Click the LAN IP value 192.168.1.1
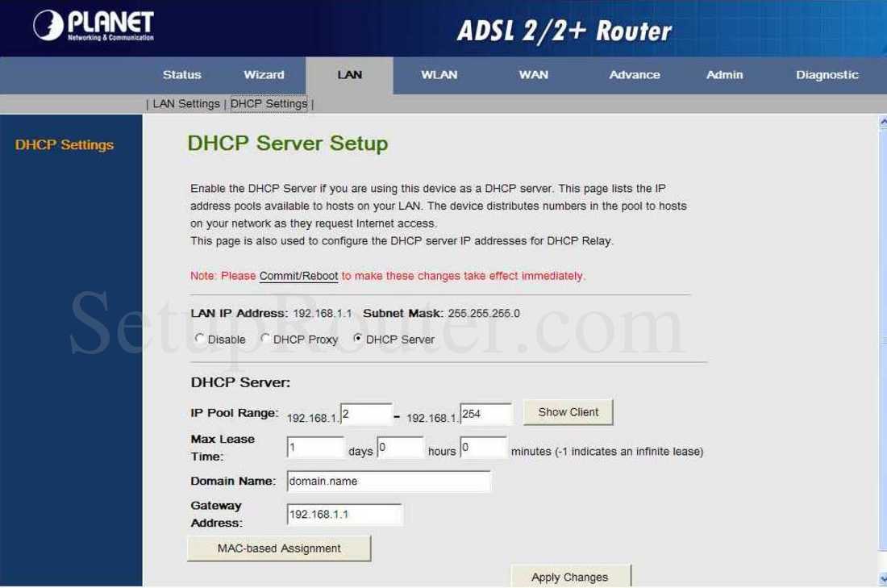 (323, 314)
